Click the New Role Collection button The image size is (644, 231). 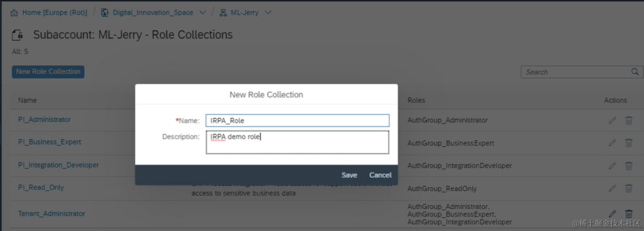click(x=48, y=72)
